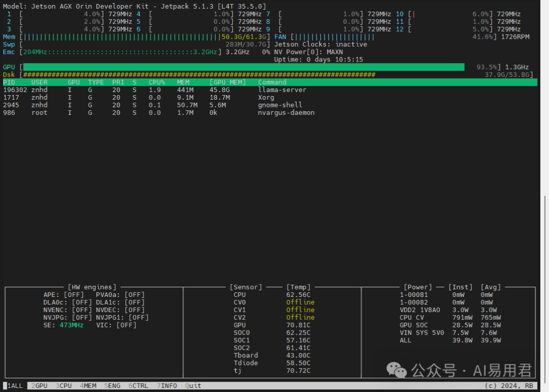The height and width of the screenshot is (392, 549).
Task: Select the 4MEM tab
Action: 88,386
